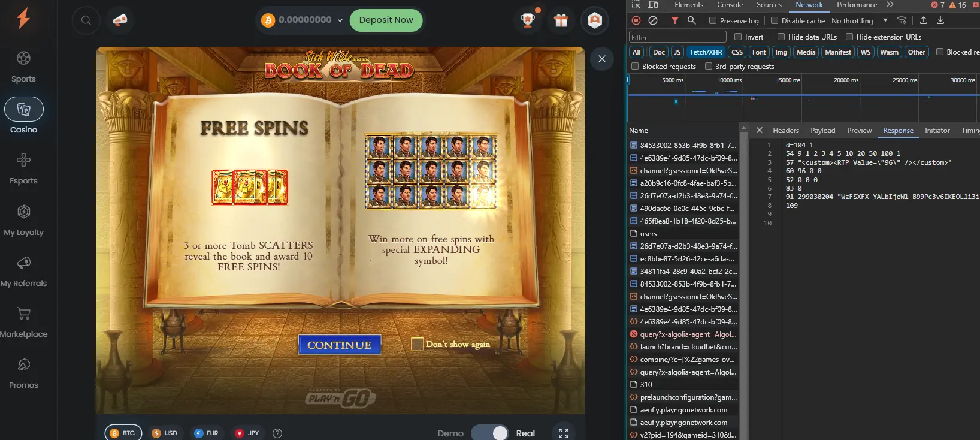Open the Preview tab of the request
The width and height of the screenshot is (980, 440).
[860, 130]
